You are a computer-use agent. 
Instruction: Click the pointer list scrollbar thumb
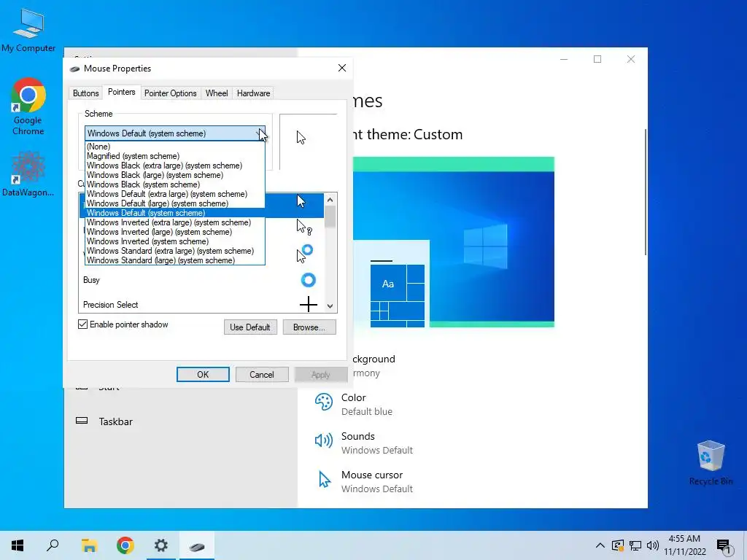330,217
